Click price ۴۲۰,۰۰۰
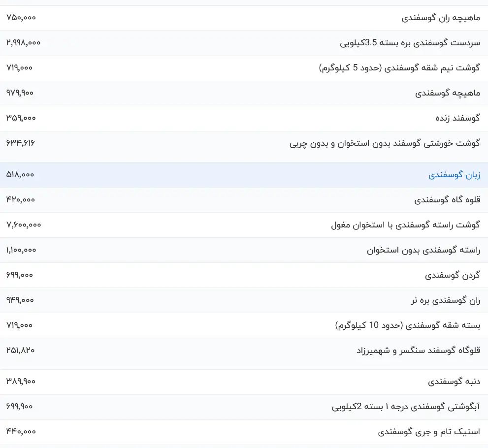Viewport: 488px width, 448px height. coord(21,200)
